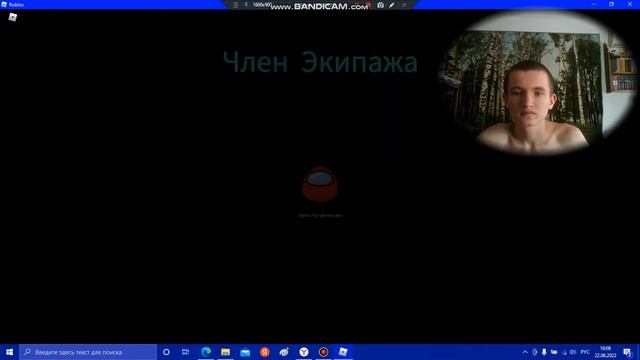The width and height of the screenshot is (640, 360).
Task: Open the Mail app on the taskbar
Action: [x=245, y=352]
